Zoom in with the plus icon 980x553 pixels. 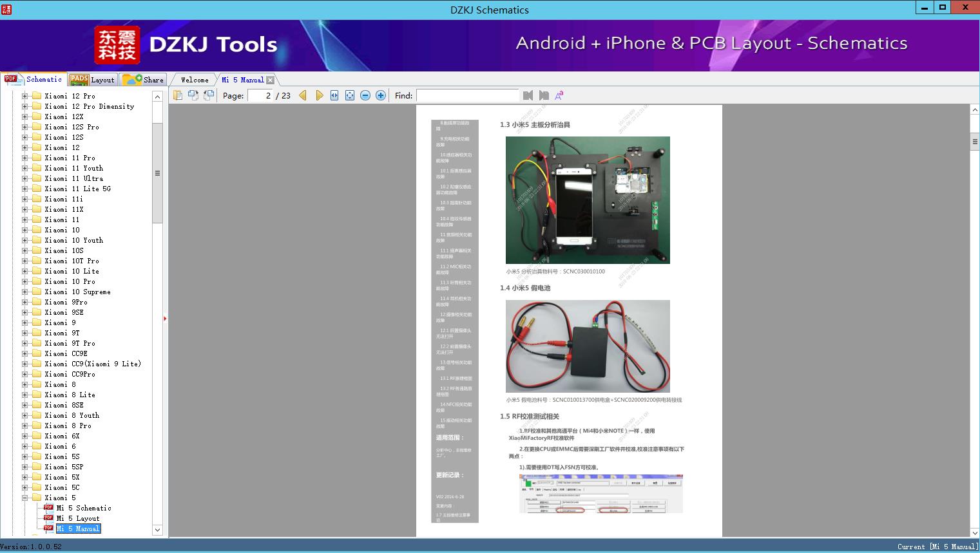point(381,95)
